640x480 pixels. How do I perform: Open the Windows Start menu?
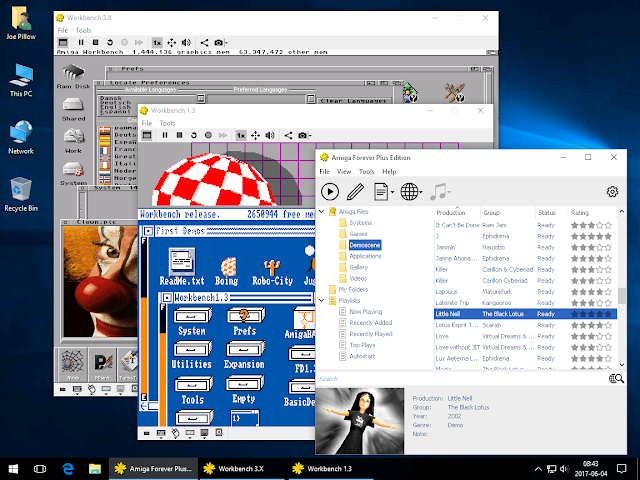click(13, 468)
